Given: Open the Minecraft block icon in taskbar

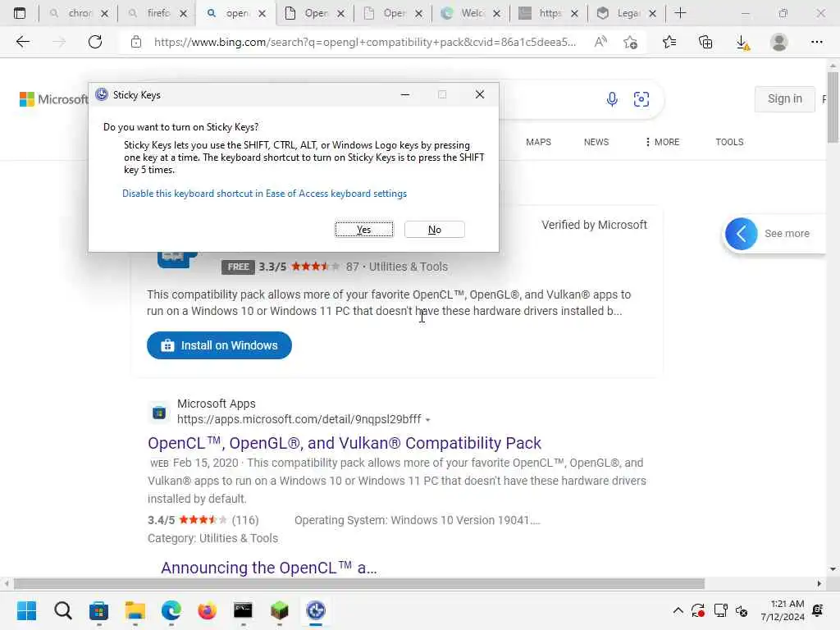Looking at the screenshot, I should [279, 610].
